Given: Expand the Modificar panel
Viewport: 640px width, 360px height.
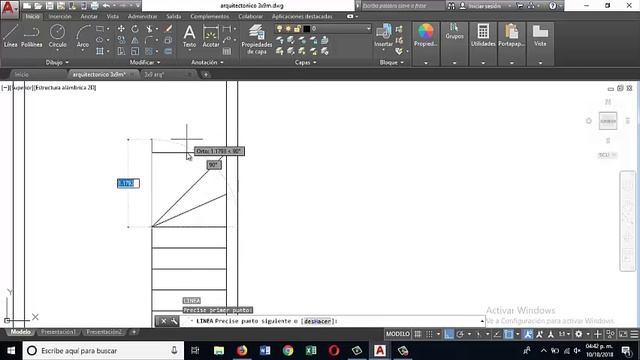Looking at the screenshot, I should [145, 62].
